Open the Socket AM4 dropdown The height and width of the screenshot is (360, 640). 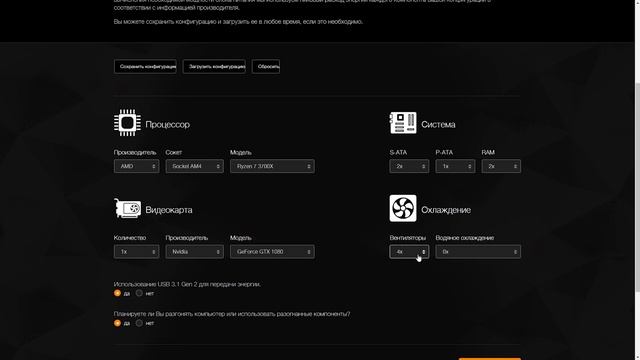[195, 166]
